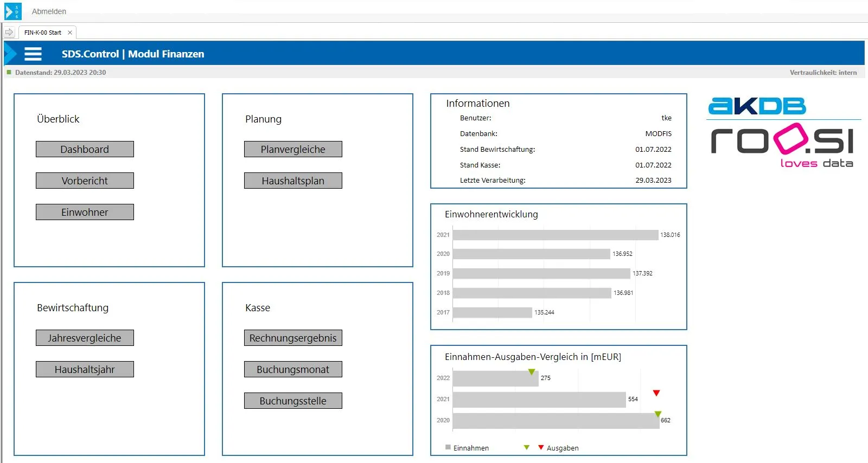Click the AKDB logo
This screenshot has width=868, height=463.
[757, 106]
